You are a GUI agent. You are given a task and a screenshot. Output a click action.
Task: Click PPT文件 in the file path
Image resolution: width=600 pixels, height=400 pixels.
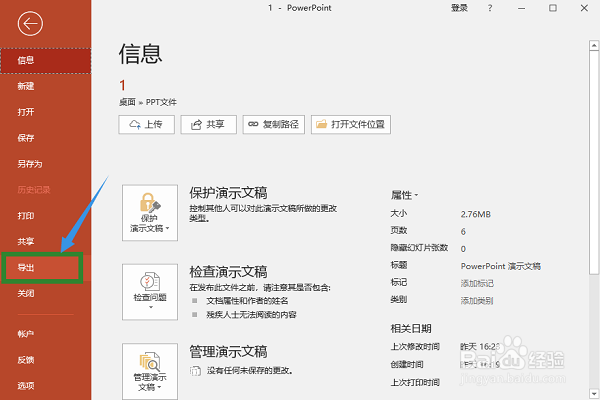tap(161, 102)
